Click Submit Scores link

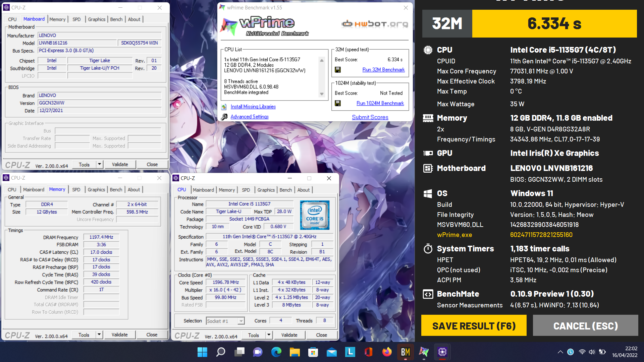(370, 117)
